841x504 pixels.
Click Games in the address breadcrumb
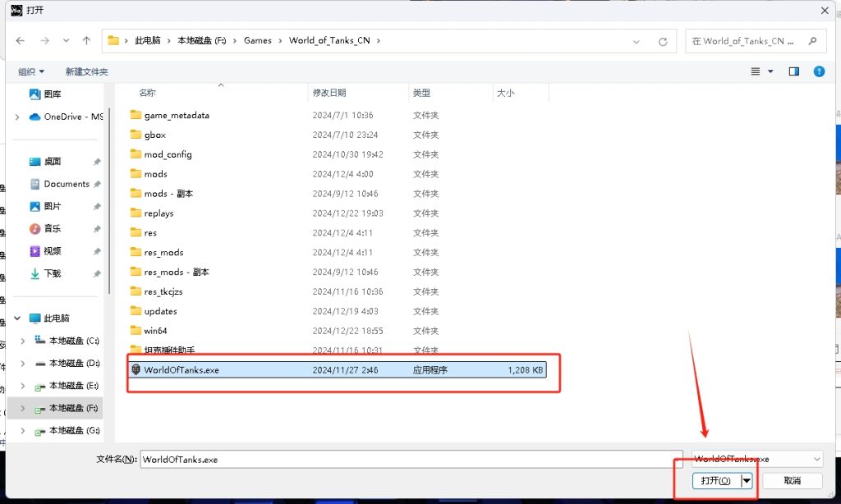[257, 41]
